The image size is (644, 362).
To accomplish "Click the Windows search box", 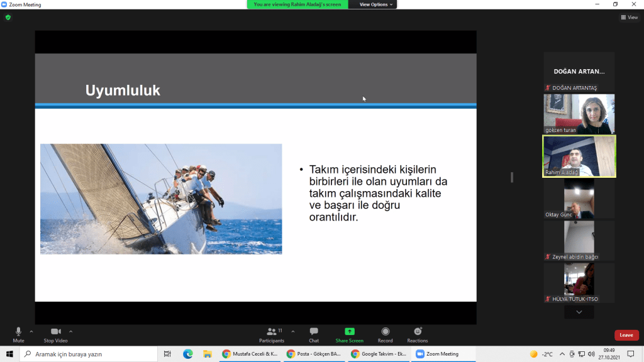I will coord(88,354).
